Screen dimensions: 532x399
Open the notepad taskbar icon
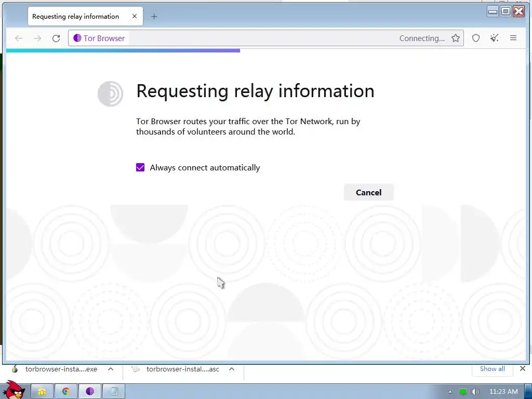pos(114,392)
